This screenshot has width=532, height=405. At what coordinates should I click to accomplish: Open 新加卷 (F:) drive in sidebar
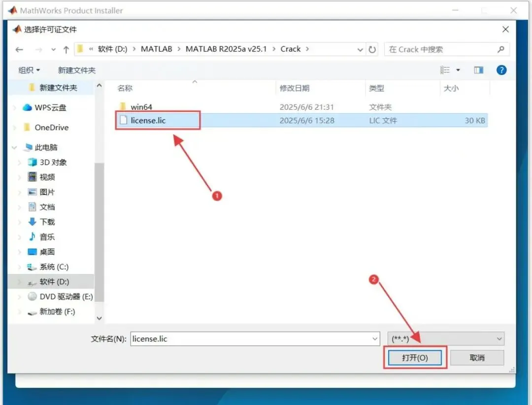coord(57,312)
